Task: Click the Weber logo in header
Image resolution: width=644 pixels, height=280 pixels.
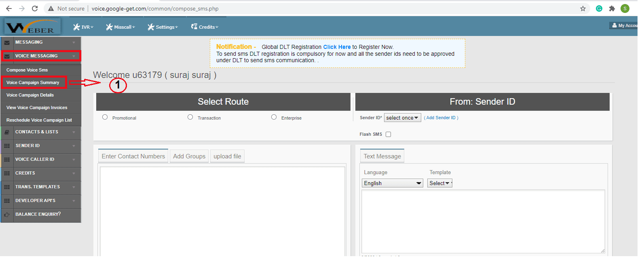Action: point(32,27)
